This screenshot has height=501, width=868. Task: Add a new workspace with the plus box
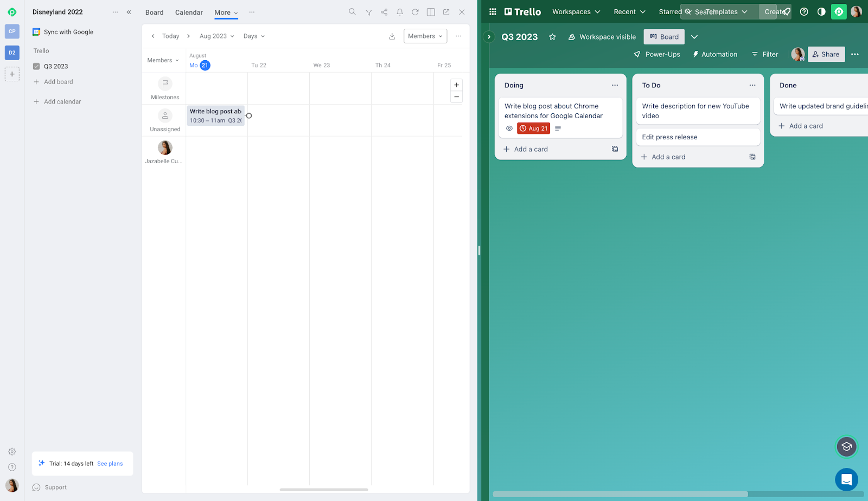pos(12,74)
